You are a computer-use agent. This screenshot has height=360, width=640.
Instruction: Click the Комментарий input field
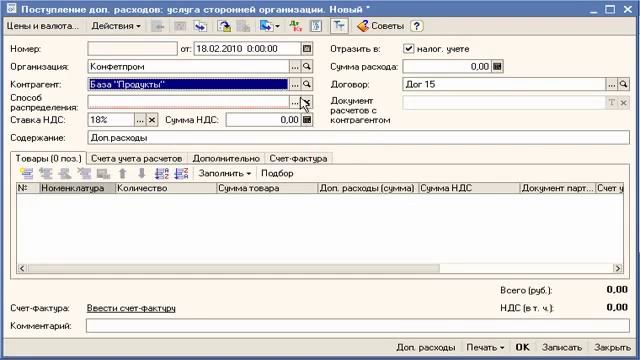coord(358,326)
